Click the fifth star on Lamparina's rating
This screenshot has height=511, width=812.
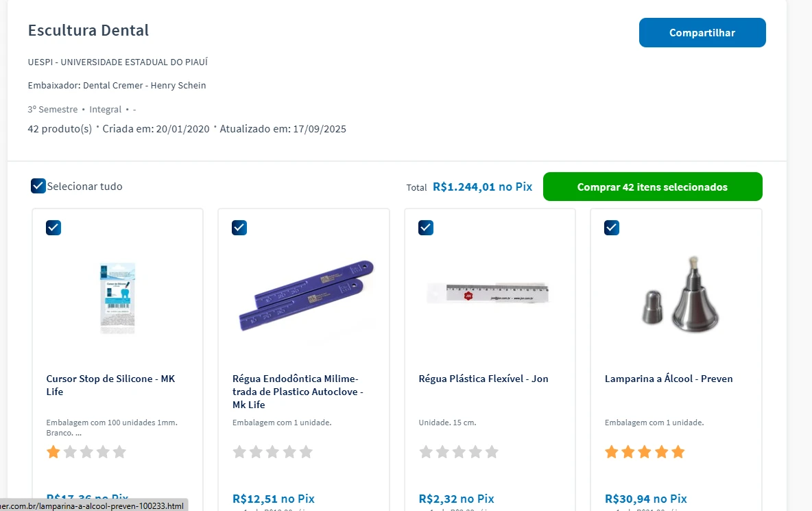678,451
